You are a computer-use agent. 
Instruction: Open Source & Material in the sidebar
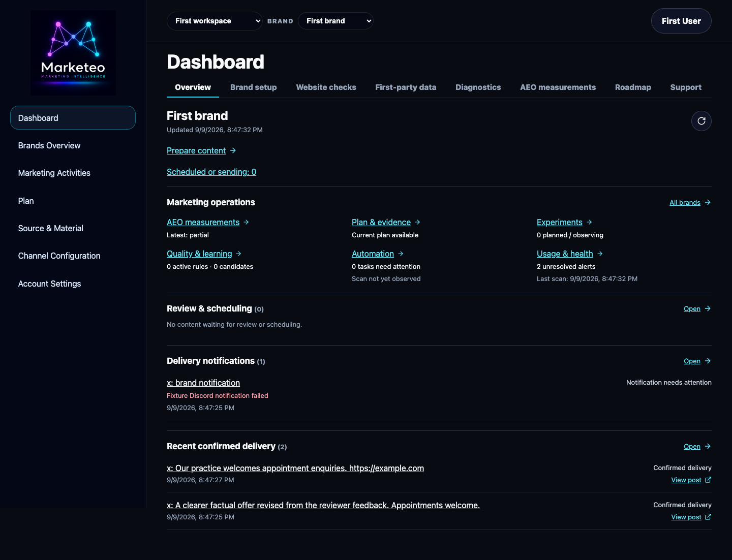(73, 228)
